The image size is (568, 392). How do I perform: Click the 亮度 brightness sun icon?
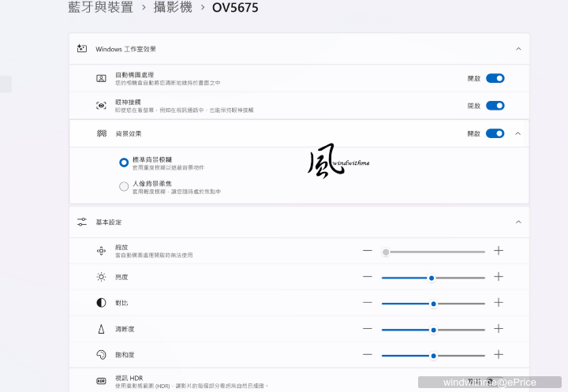coord(101,277)
